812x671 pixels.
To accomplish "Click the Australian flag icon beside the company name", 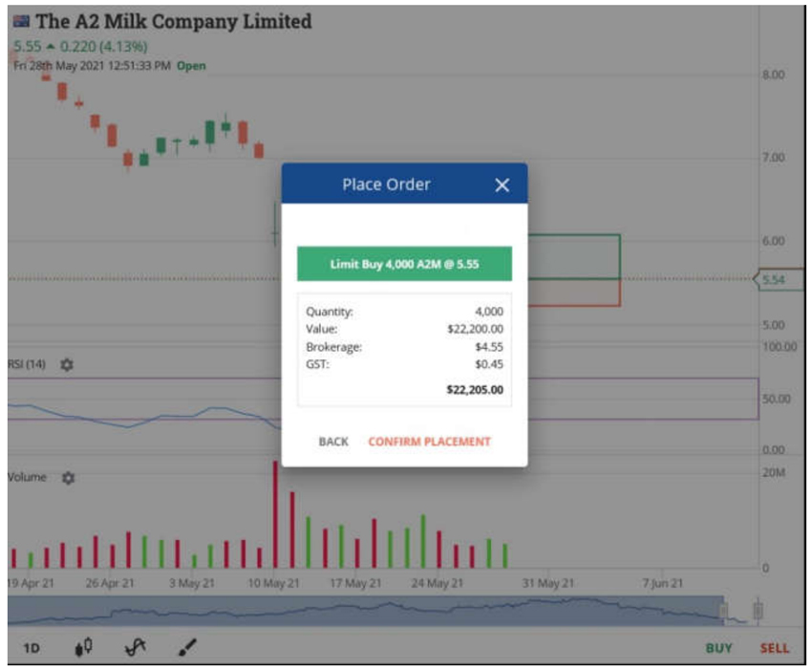I will [21, 21].
